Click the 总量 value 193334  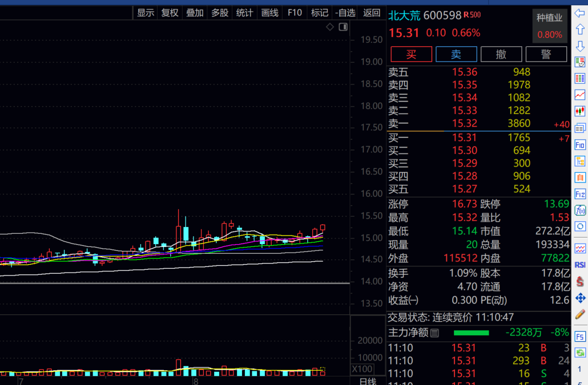[553, 245]
